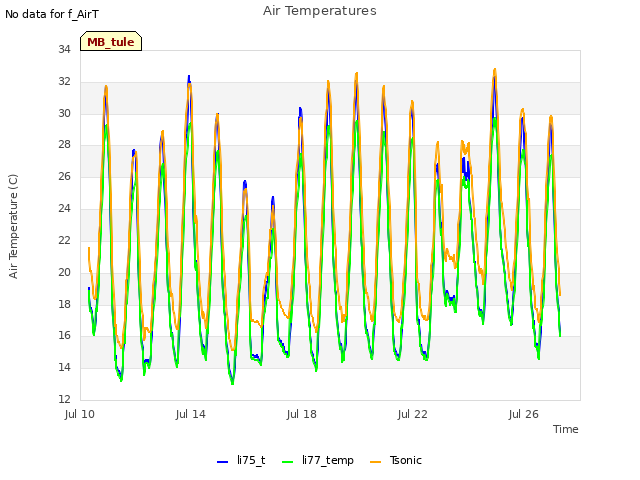The height and width of the screenshot is (480, 640).
Task: Click the 12 y-axis tick label
Action: 64,399
